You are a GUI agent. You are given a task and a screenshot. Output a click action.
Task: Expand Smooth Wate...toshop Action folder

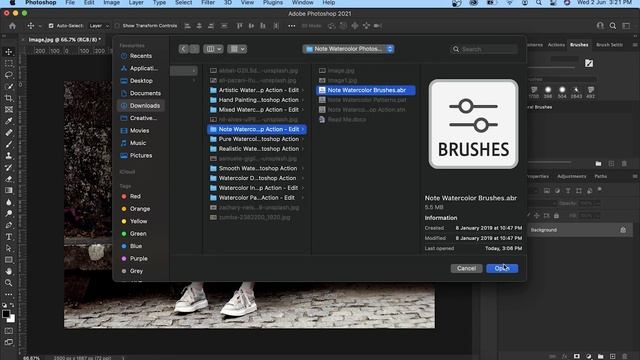[303, 169]
